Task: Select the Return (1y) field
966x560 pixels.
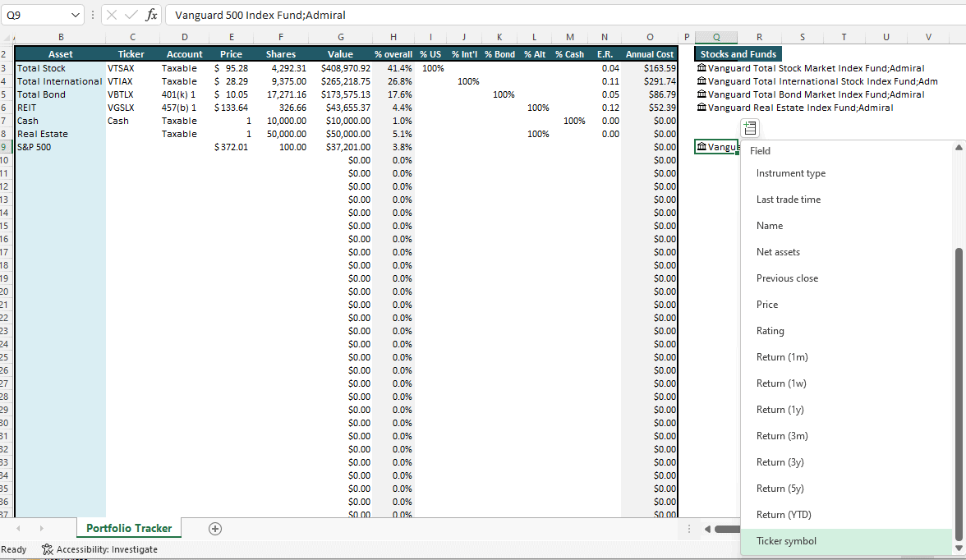Action: (x=846, y=410)
